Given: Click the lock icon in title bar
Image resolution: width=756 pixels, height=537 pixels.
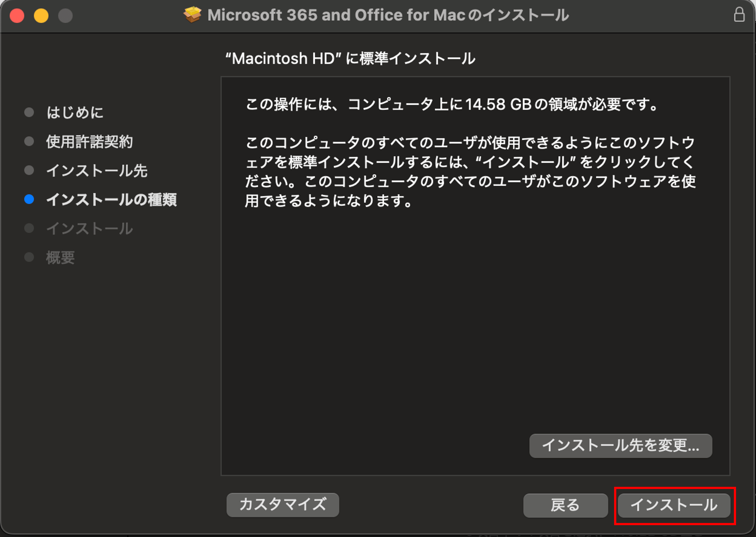Looking at the screenshot, I should (x=739, y=15).
